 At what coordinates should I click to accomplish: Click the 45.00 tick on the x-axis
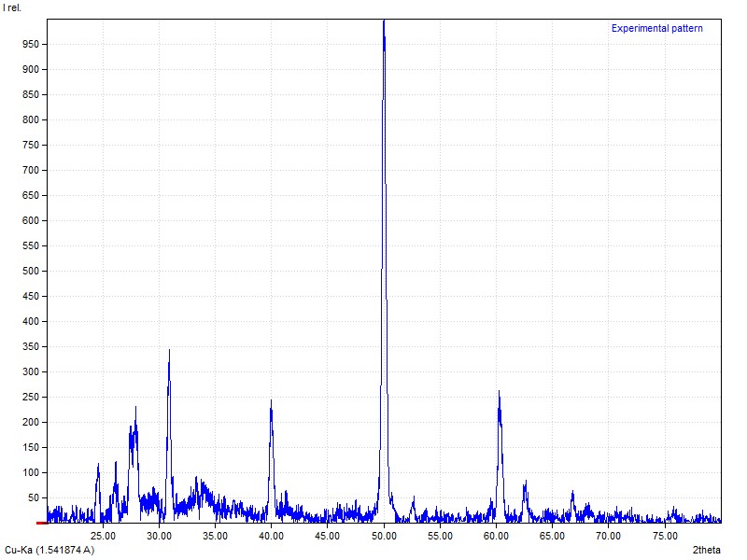[328, 536]
